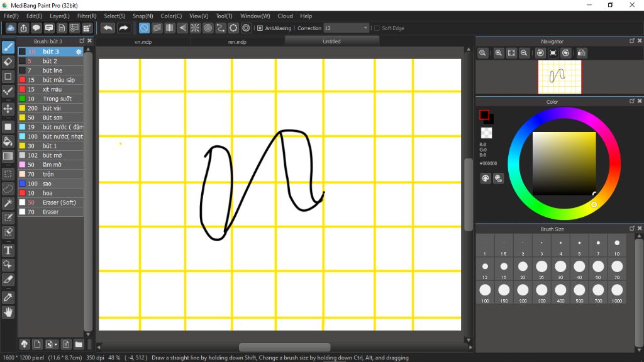Select brush size 1000
Image resolution: width=644 pixels, height=362 pixels.
tap(617, 293)
